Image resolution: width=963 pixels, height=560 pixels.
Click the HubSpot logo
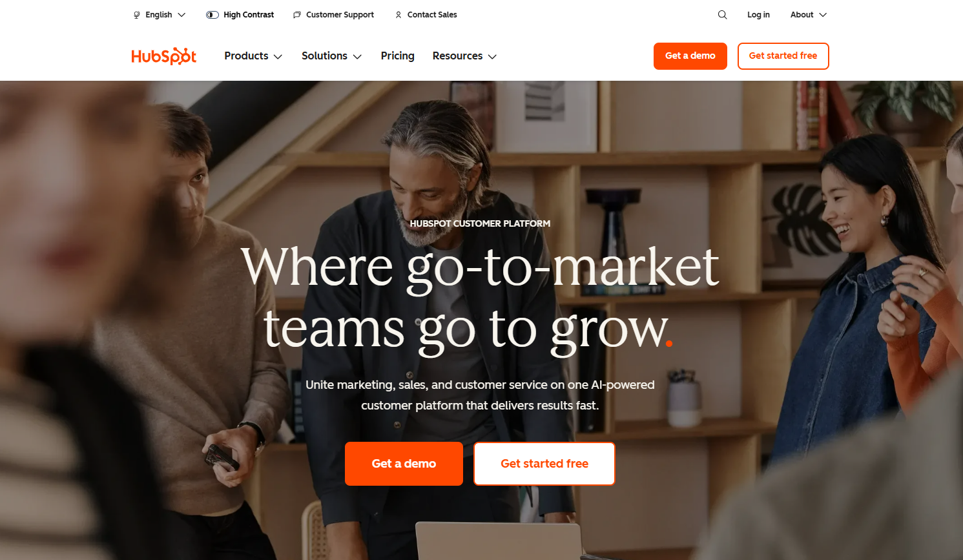[164, 56]
